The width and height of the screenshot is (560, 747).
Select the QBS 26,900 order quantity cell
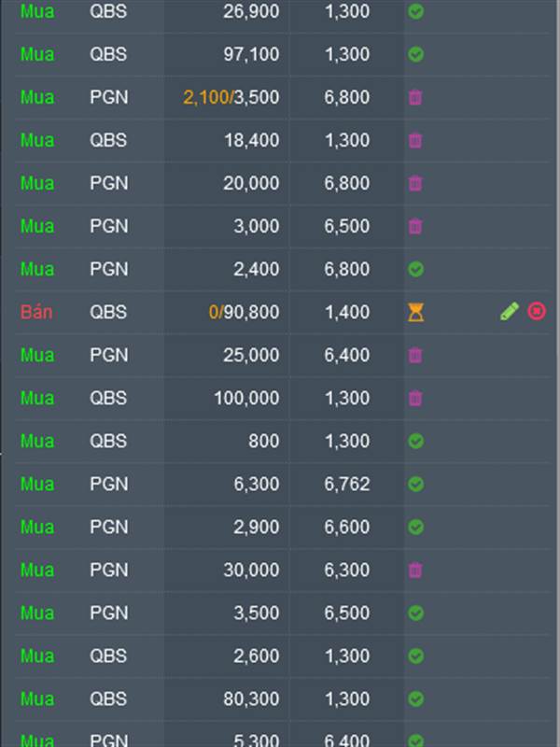point(251,11)
